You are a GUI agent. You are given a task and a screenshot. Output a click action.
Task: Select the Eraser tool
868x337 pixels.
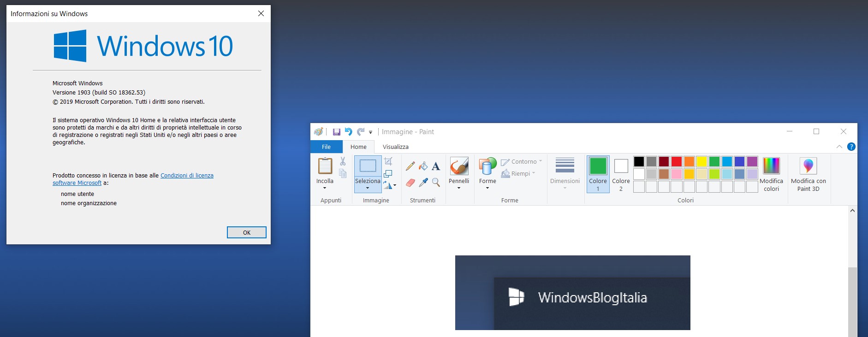tap(410, 183)
